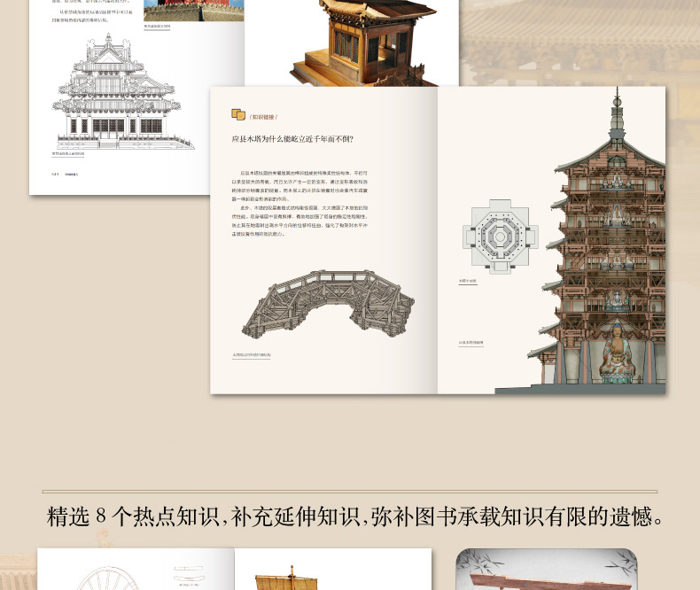The image size is (700, 590).
Task: Click the yellow overlapping squares knowledge-link icon
Action: coord(237,114)
